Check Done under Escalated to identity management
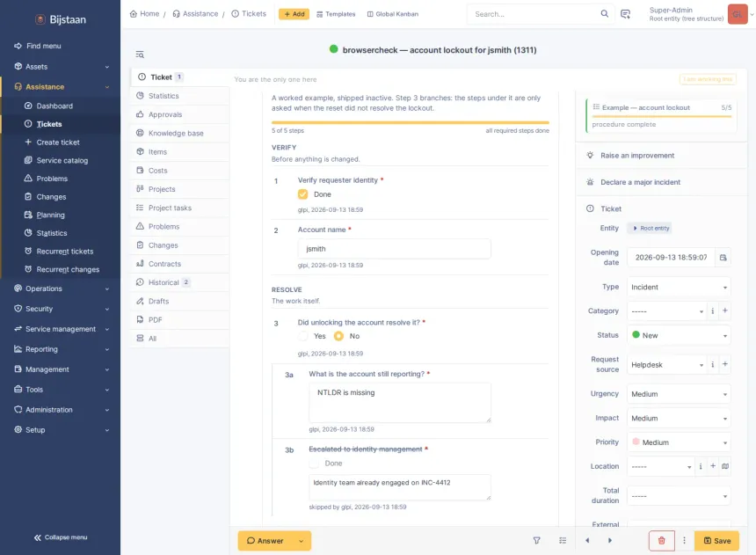756x555 pixels. 314,464
